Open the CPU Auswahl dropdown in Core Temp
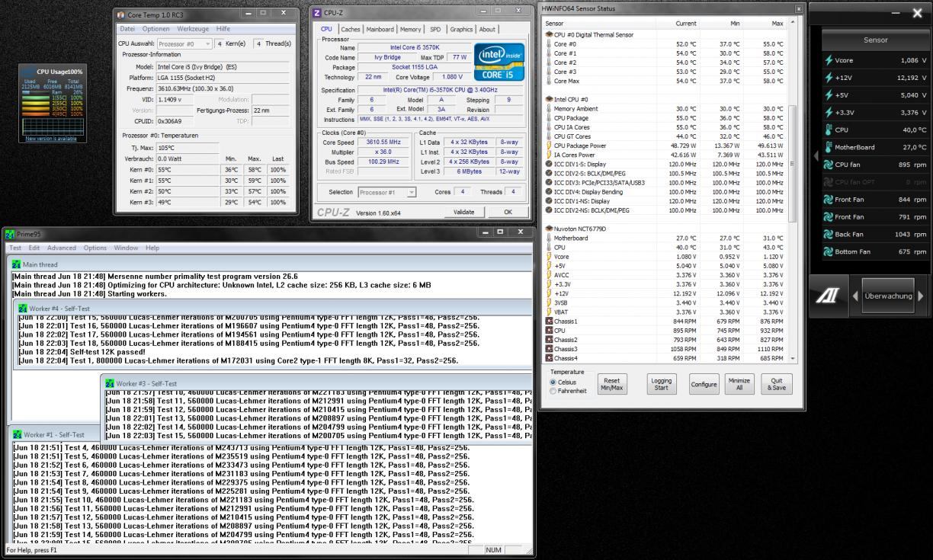Image resolution: width=933 pixels, height=560 pixels. point(185,44)
